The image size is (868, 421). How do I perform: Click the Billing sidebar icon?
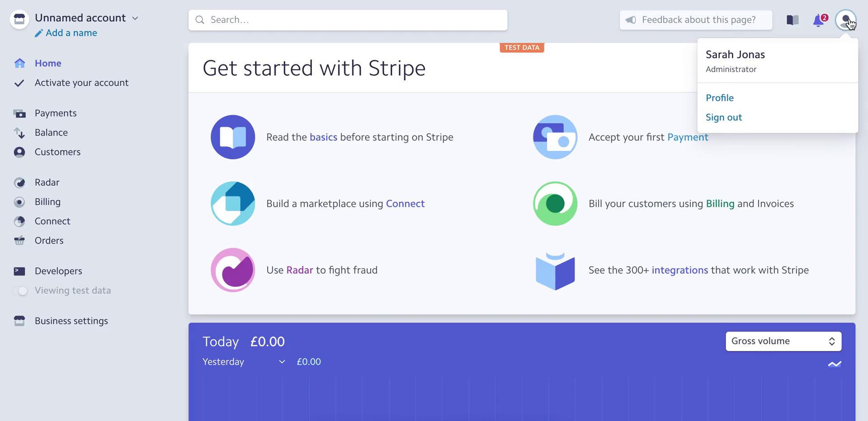coord(19,202)
